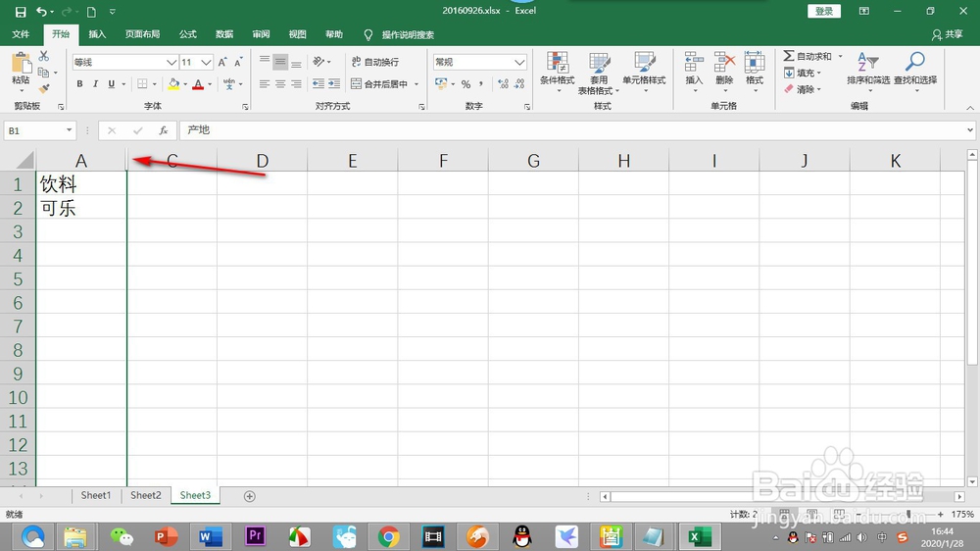Apply yellow fill color to cell

pos(173,83)
